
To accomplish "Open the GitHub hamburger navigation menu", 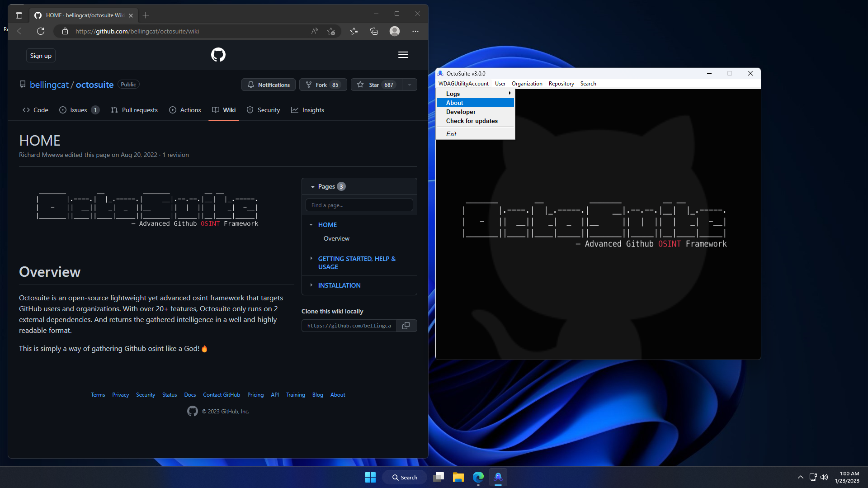I will point(403,55).
